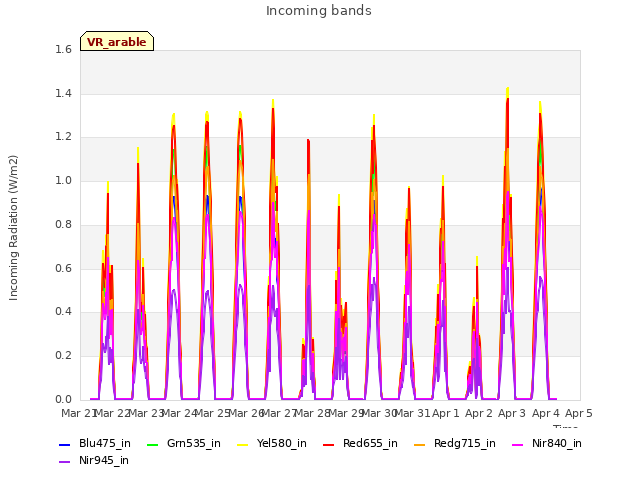Click the 1.0 y-axis tick label
Viewport: 640px width, 480px height.
point(64,181)
